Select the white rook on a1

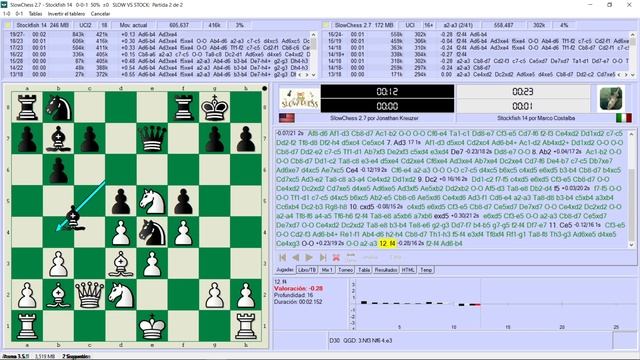tap(27, 326)
